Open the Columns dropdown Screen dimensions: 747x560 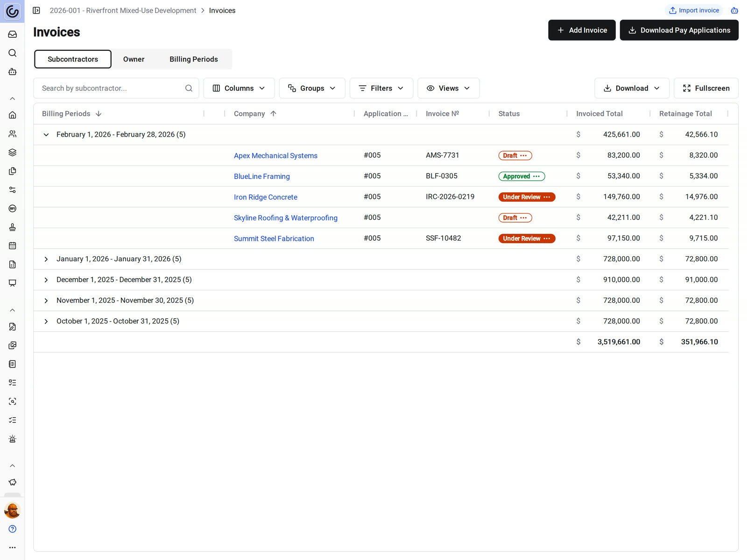point(239,88)
